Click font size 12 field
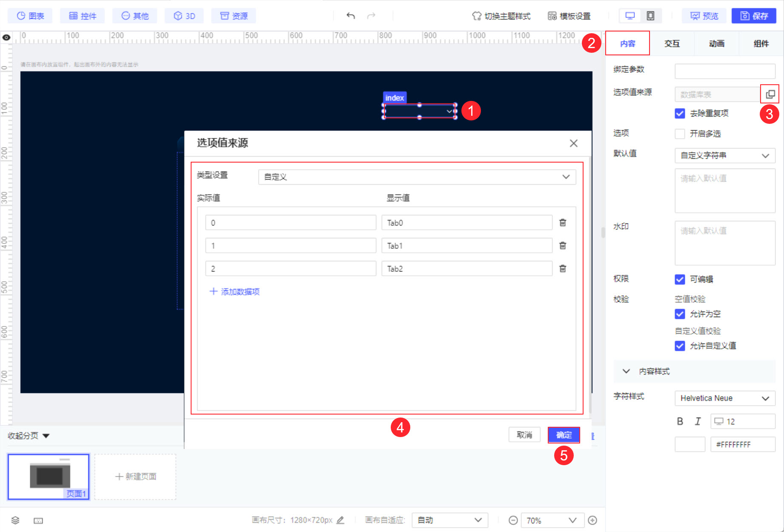The image size is (784, 532). [743, 421]
